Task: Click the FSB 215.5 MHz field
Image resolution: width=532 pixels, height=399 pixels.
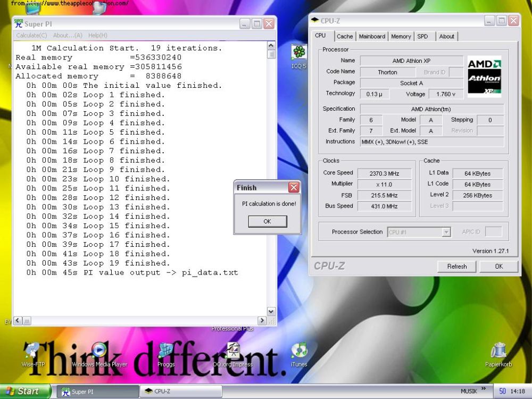Action: click(384, 195)
